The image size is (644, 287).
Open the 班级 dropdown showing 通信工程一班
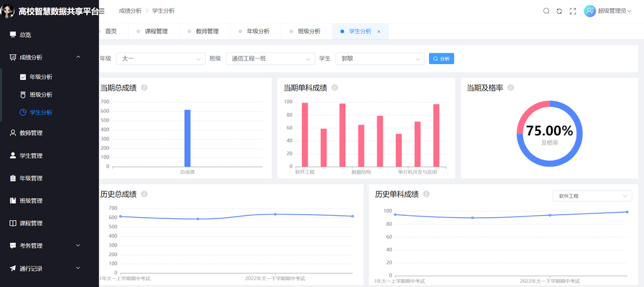(270, 59)
